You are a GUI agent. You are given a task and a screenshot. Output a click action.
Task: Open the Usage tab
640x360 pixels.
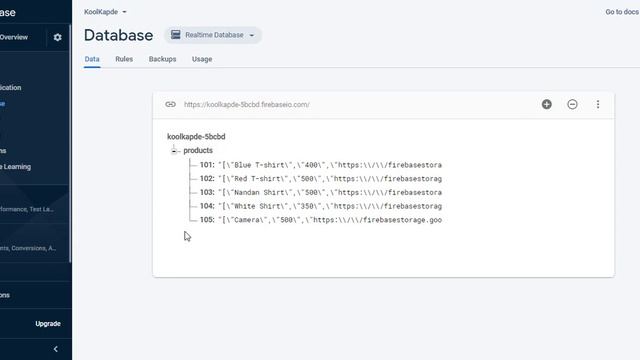coord(202,59)
